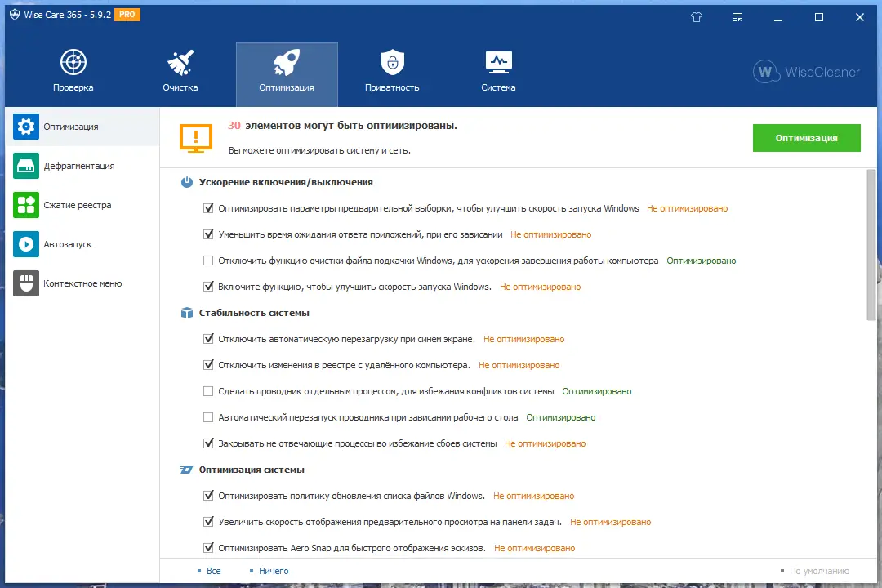Click the Сжатие реестра green blocks icon
882x588 pixels.
click(x=26, y=205)
